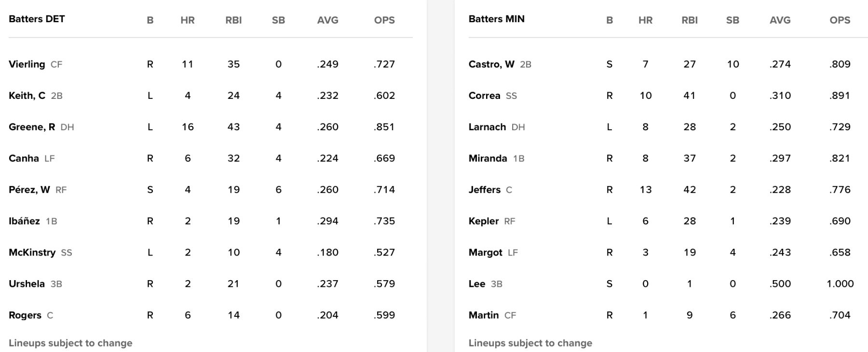The width and height of the screenshot is (868, 352).
Task: Select McKinstry in the batters list
Action: point(32,252)
